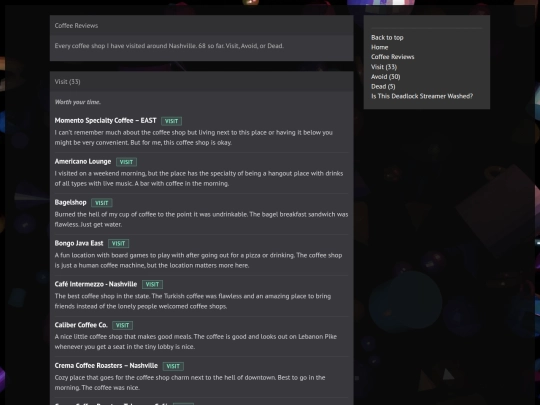Select the Momento Specialty Coffee – EAST title
The width and height of the screenshot is (540, 405).
click(105, 121)
